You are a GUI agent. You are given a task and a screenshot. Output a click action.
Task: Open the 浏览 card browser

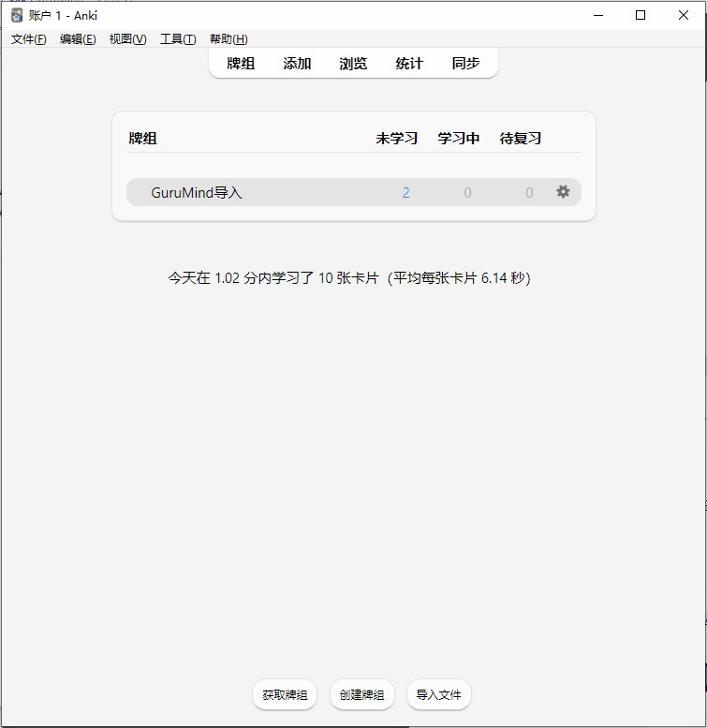pyautogui.click(x=353, y=63)
